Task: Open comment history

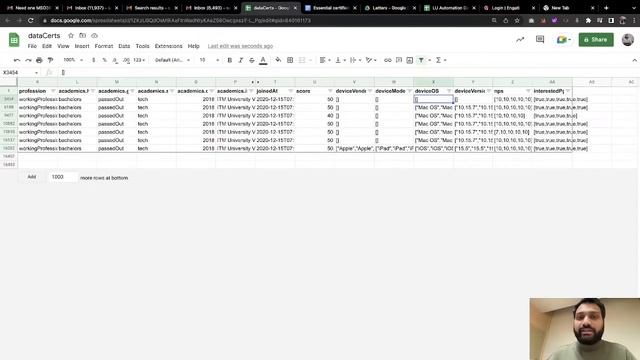Action: coord(540,40)
